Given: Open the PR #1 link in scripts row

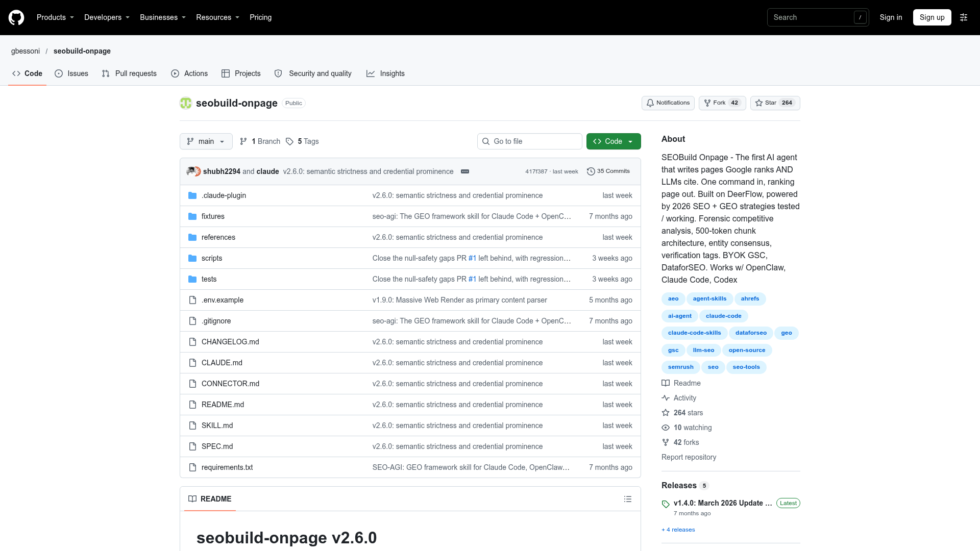Looking at the screenshot, I should pos(472,258).
